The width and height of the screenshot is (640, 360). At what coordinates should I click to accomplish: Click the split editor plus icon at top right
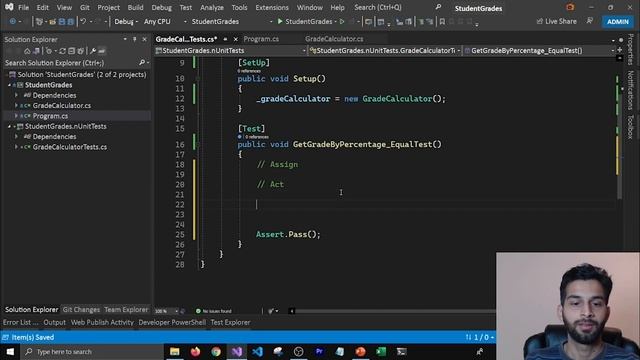point(620,50)
